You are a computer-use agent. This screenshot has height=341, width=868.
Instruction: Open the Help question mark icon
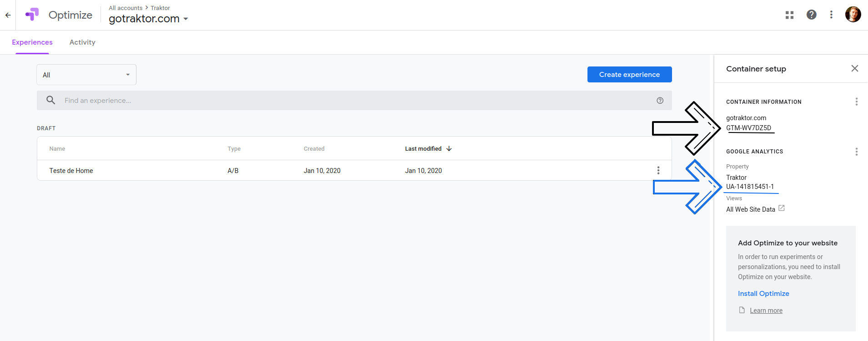[811, 15]
